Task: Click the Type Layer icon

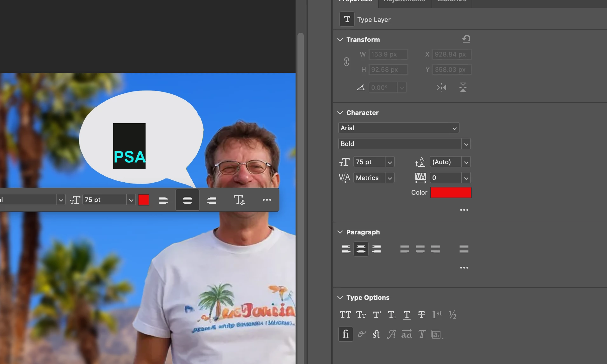Action: pyautogui.click(x=347, y=19)
